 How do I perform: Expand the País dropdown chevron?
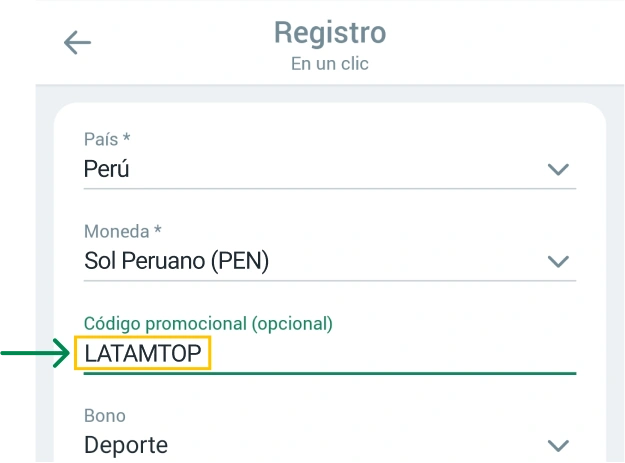[558, 169]
